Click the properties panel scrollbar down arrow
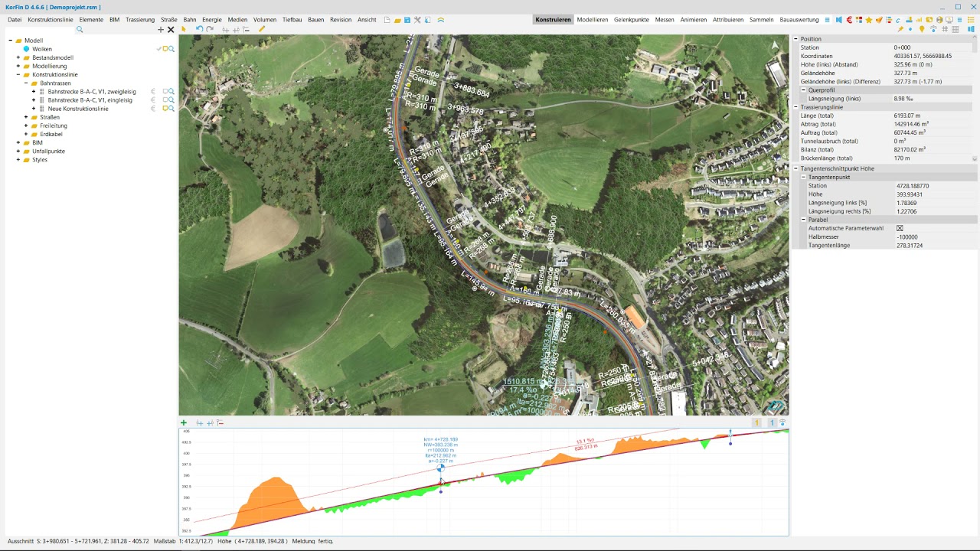The image size is (980, 551). pos(975,159)
